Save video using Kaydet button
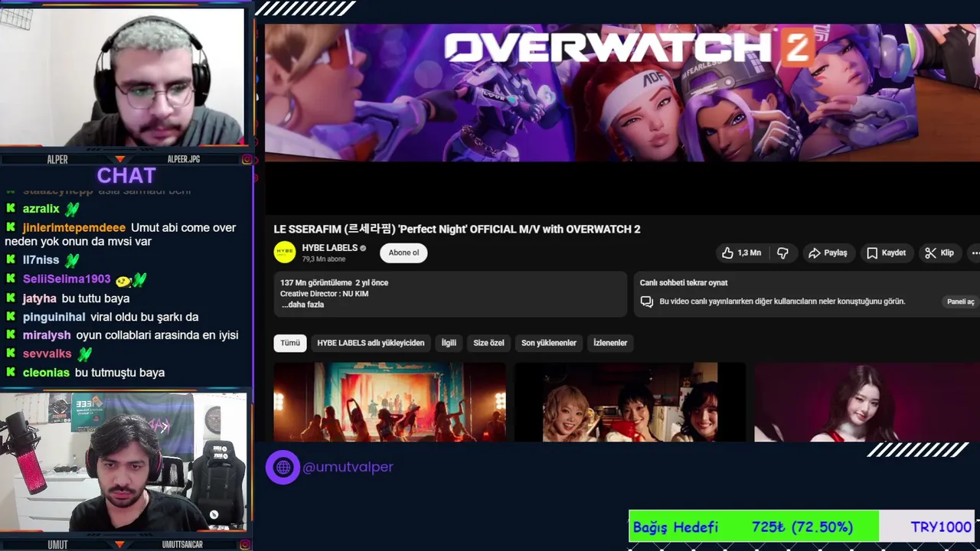 [x=886, y=253]
